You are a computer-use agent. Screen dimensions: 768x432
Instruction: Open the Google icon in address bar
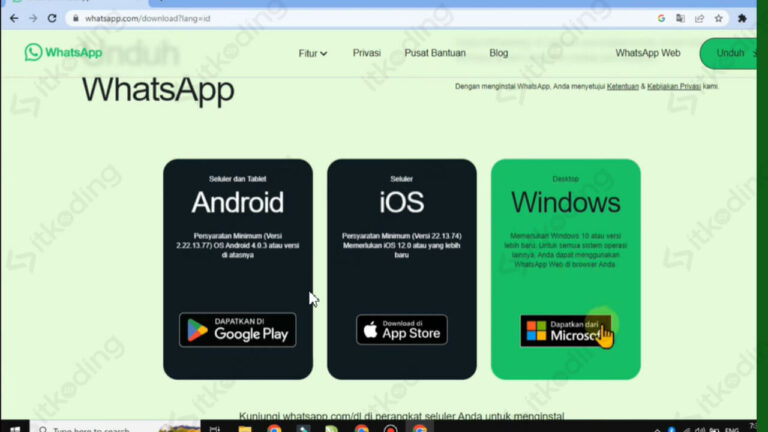(x=661, y=19)
